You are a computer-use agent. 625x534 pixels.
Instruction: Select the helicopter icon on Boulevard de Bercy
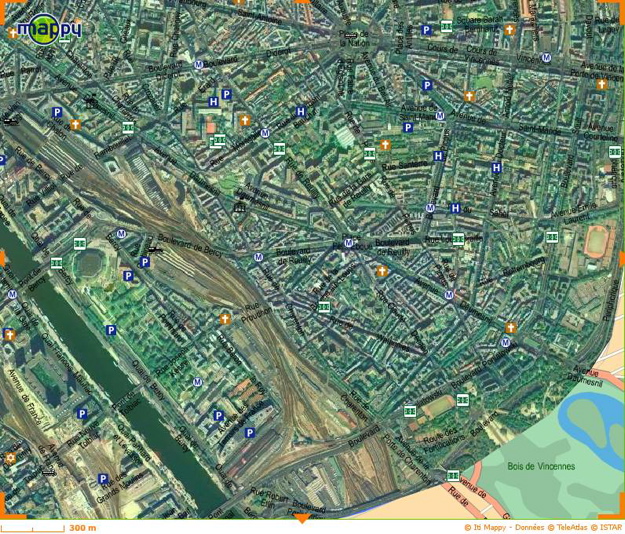coord(154,249)
